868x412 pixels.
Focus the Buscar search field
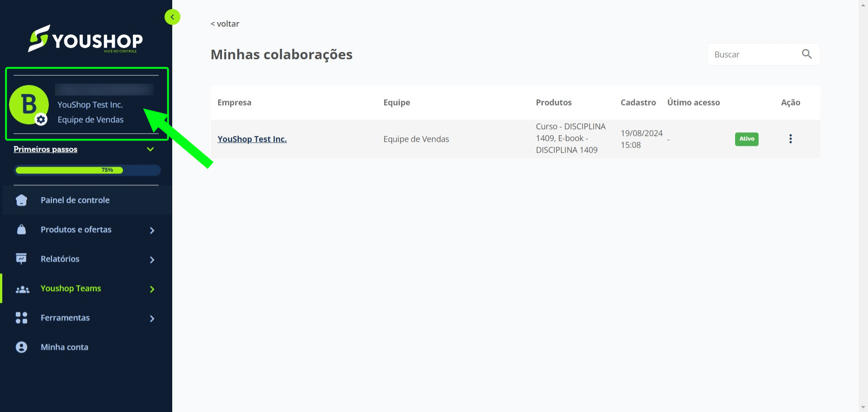click(x=764, y=54)
